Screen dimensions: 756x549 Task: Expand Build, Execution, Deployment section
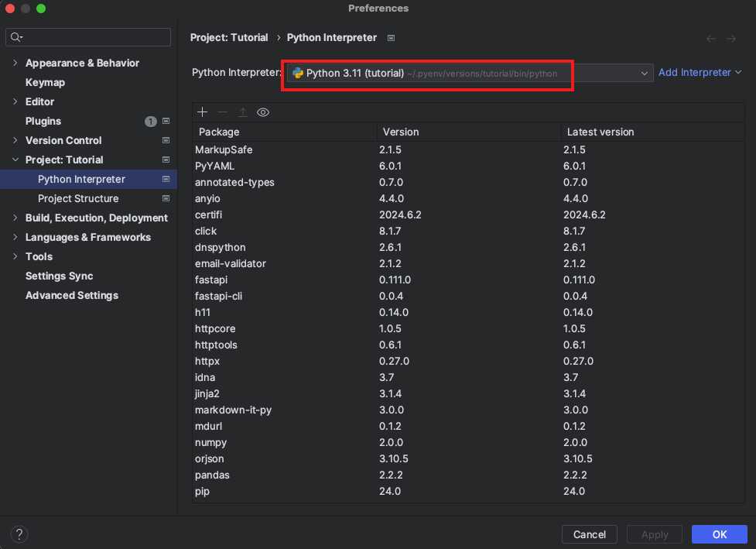[x=15, y=218]
